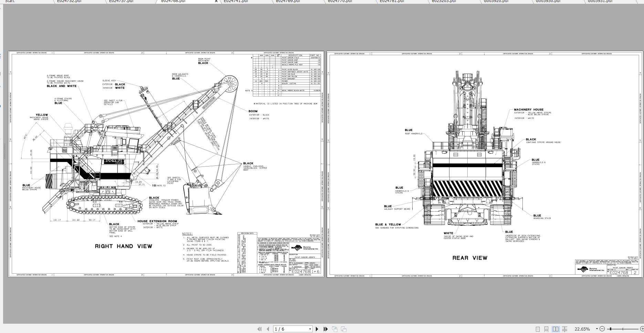
Task: Click the zoom in plus icon
Action: 642,329
